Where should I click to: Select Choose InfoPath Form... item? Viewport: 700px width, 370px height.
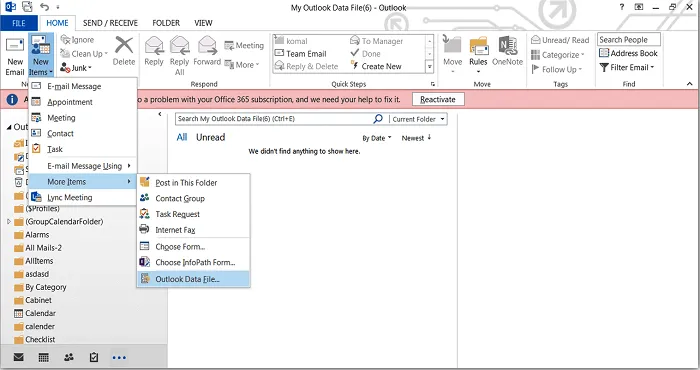pos(193,262)
